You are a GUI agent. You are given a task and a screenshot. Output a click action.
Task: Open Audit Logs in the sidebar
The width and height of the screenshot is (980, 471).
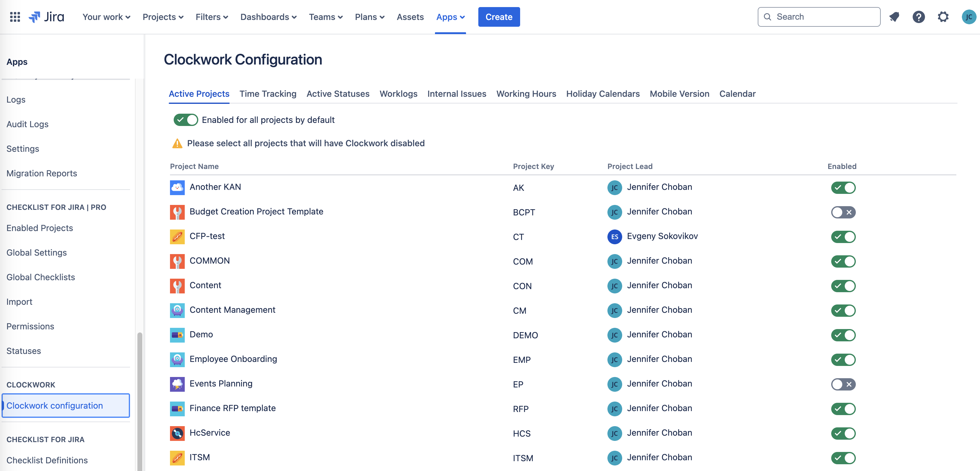(x=27, y=124)
